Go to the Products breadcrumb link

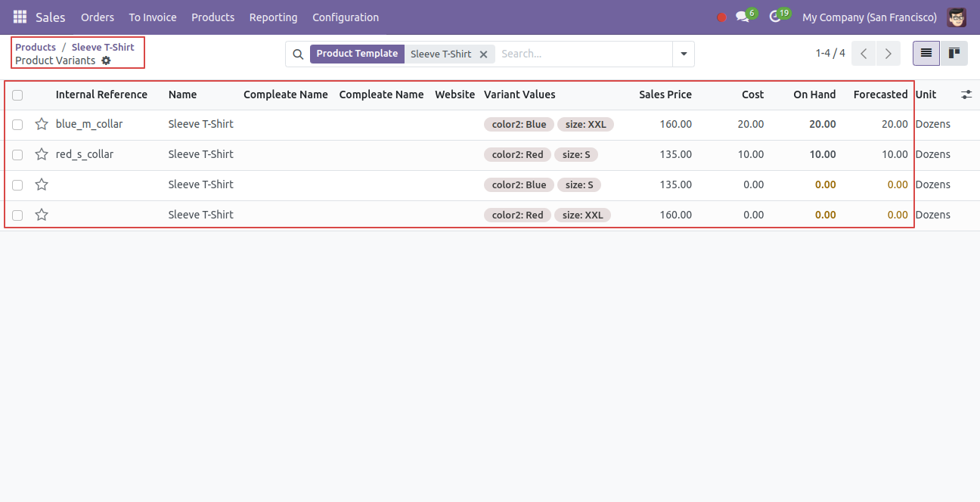click(x=36, y=47)
